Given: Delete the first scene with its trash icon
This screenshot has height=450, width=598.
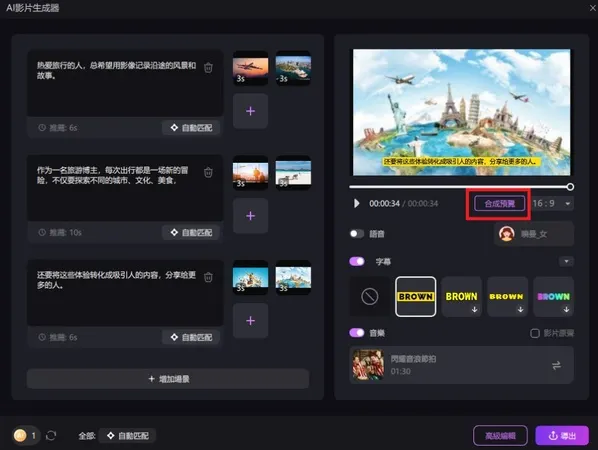Looking at the screenshot, I should tap(208, 68).
